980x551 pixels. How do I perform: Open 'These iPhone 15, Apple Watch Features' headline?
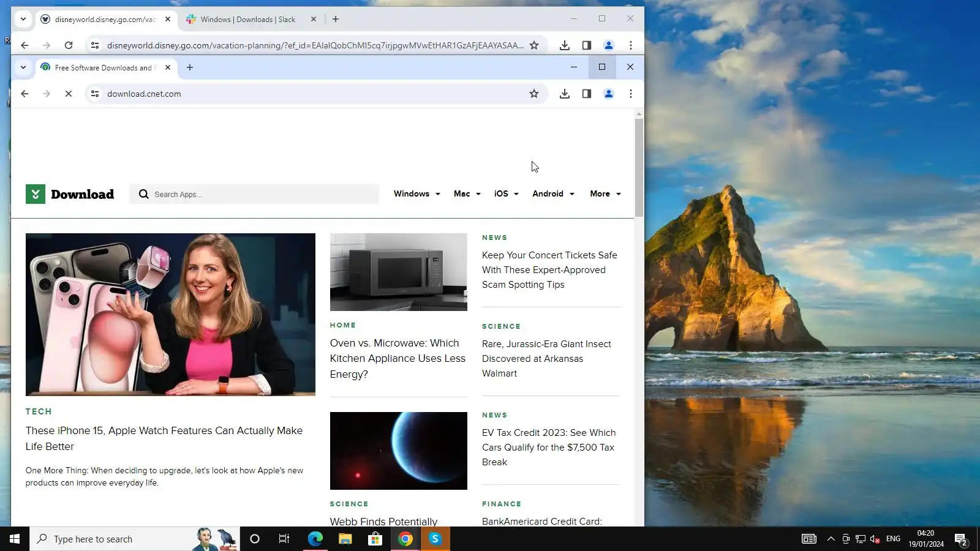pos(164,438)
